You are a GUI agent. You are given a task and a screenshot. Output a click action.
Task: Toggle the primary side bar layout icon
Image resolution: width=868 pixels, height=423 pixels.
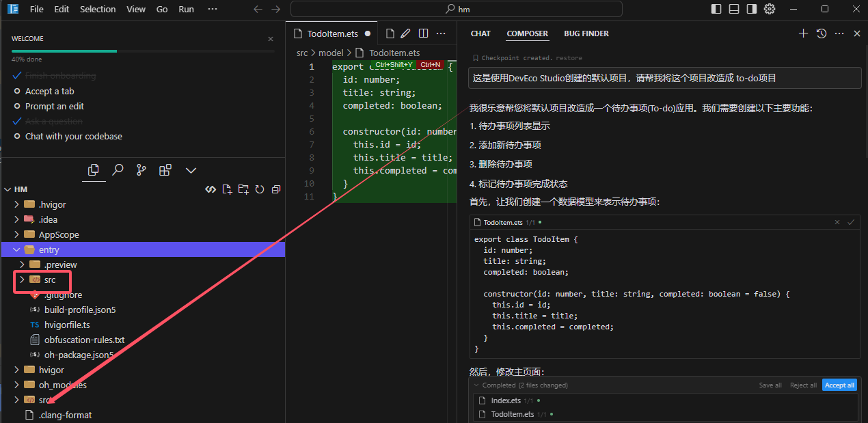point(716,9)
